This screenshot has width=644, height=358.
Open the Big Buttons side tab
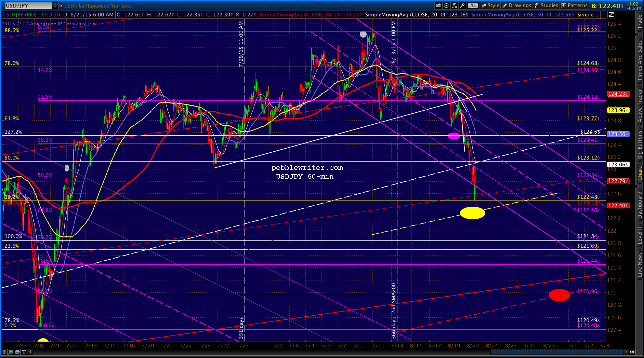[x=640, y=145]
